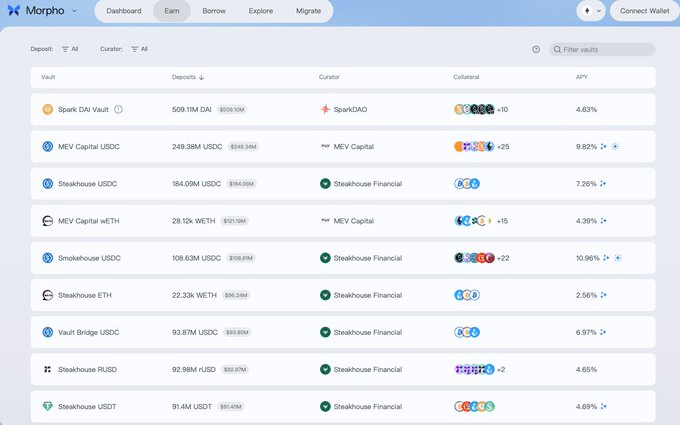Open the Migrate tab
Viewport: 680px width, 425px height.
click(x=308, y=11)
